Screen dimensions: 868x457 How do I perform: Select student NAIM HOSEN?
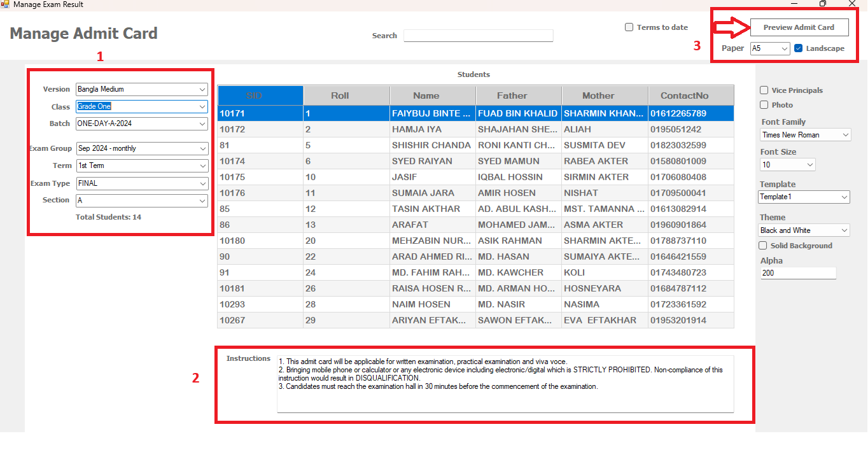(433, 304)
